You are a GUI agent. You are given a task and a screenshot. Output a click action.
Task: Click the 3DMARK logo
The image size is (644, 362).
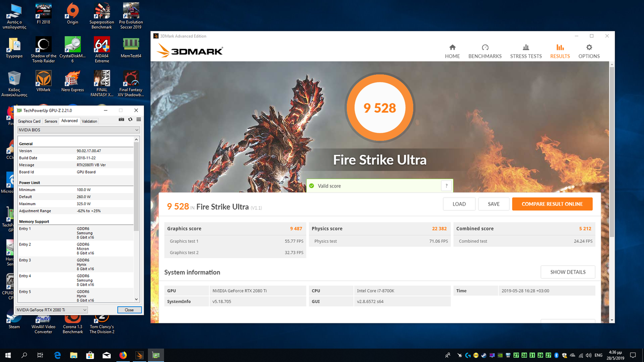(190, 50)
